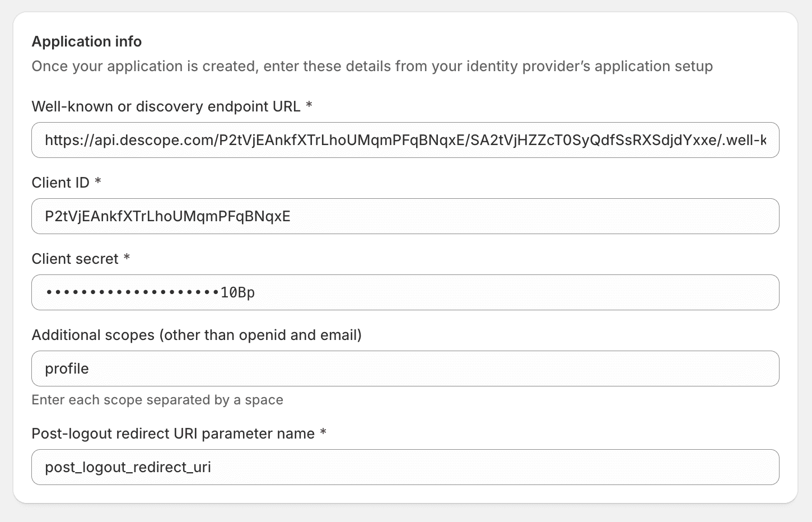This screenshot has width=812, height=522.
Task: Click the 'profile' scope value
Action: 67,368
